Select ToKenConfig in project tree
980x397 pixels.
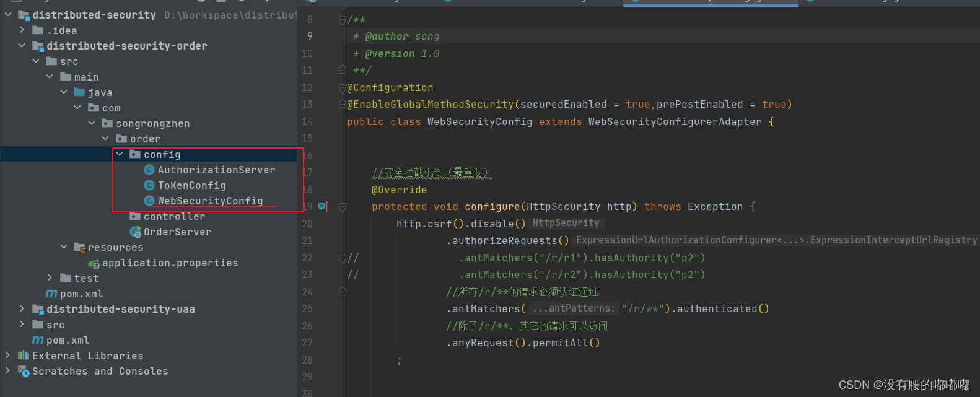click(x=191, y=185)
